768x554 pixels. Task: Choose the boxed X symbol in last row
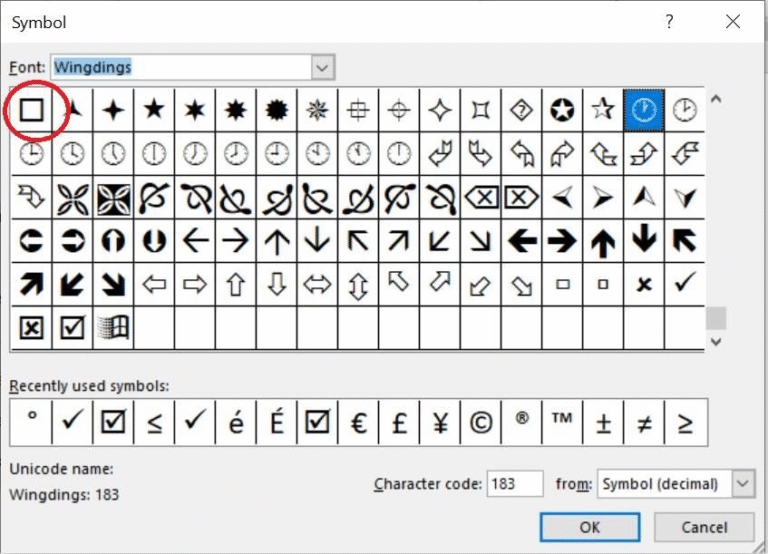tap(31, 328)
